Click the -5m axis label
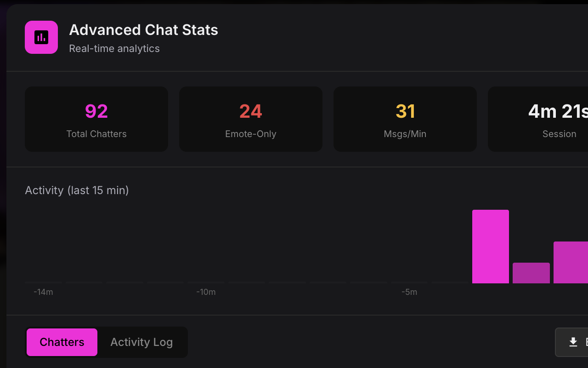 click(x=409, y=292)
